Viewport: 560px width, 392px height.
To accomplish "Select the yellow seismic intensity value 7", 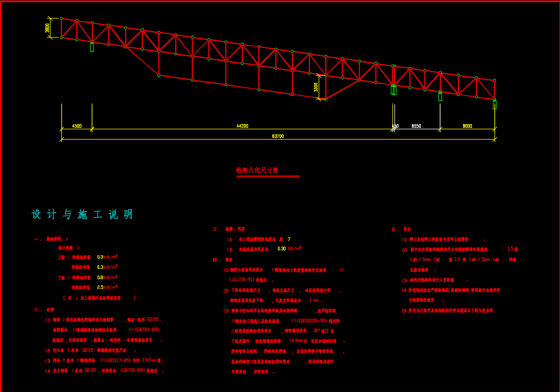I will pyautogui.click(x=289, y=240).
